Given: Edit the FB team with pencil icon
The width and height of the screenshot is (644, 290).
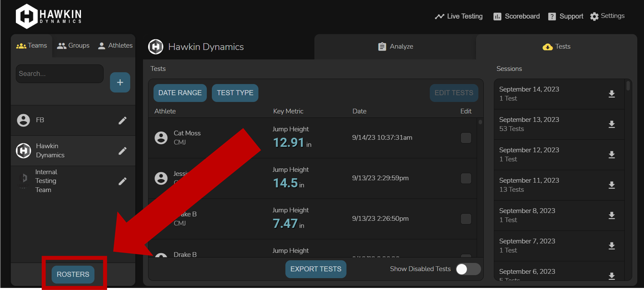Looking at the screenshot, I should 122,120.
